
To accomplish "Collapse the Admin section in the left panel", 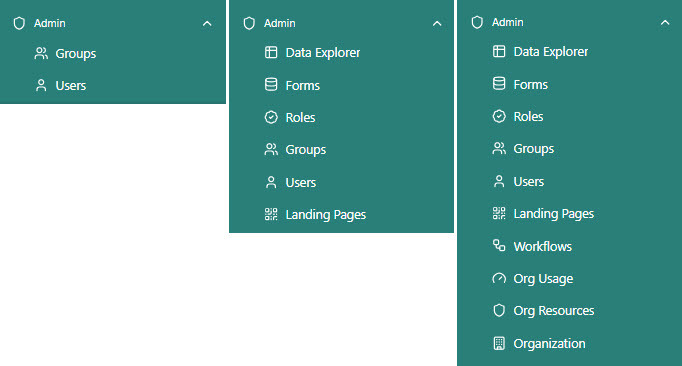I will [207, 24].
